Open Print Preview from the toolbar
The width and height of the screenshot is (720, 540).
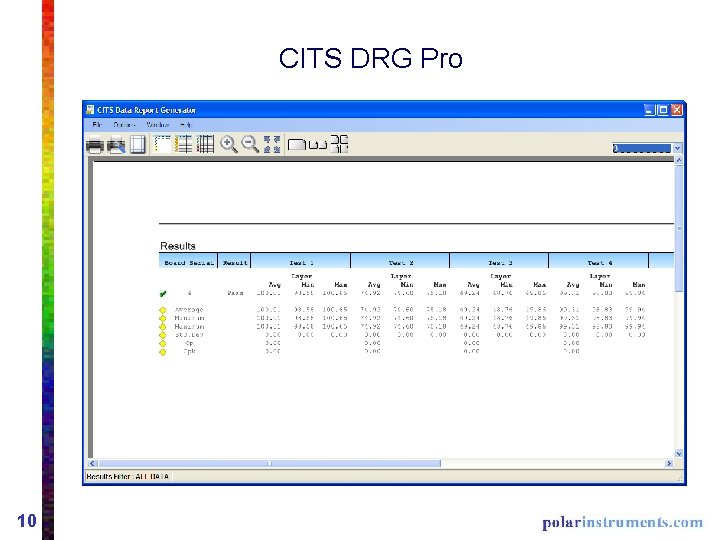pyautogui.click(x=116, y=145)
